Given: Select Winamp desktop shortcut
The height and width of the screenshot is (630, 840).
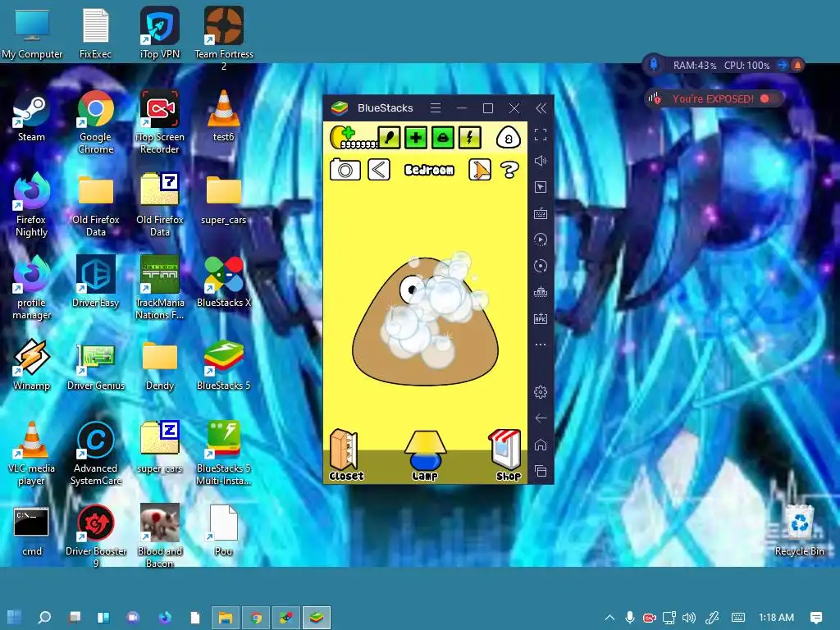Looking at the screenshot, I should (32, 365).
